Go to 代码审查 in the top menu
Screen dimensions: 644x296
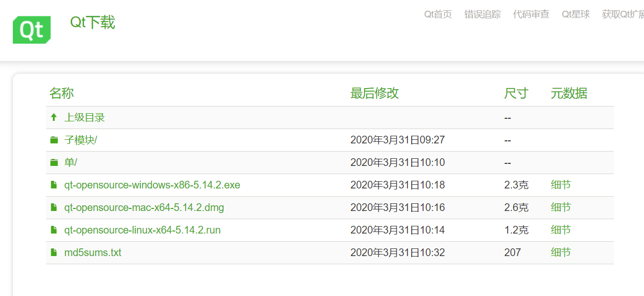pyautogui.click(x=531, y=14)
